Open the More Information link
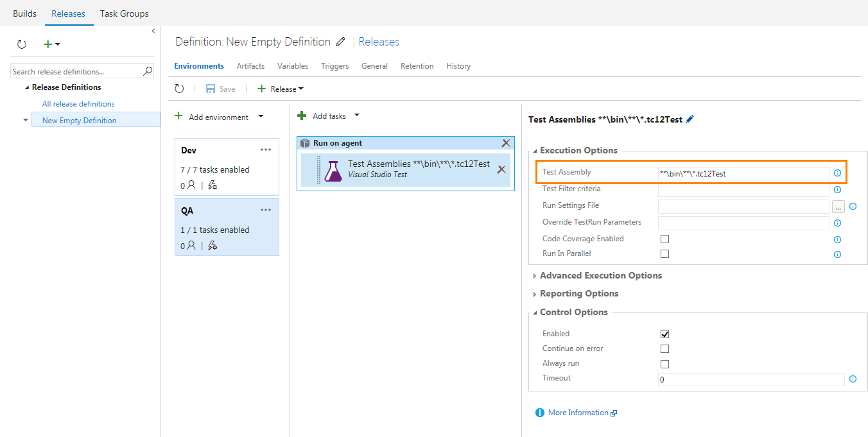 pyautogui.click(x=578, y=413)
